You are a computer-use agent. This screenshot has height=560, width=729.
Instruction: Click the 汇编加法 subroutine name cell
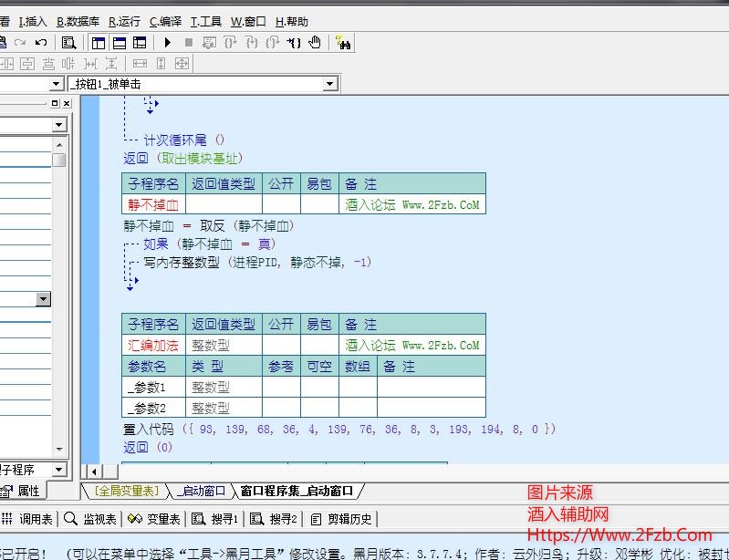[x=153, y=346]
